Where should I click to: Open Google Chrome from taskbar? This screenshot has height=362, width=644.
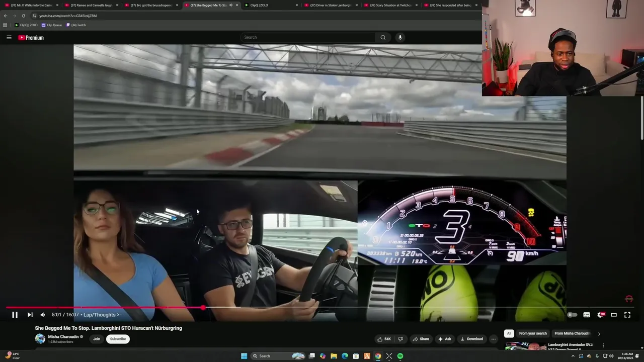pyautogui.click(x=378, y=356)
